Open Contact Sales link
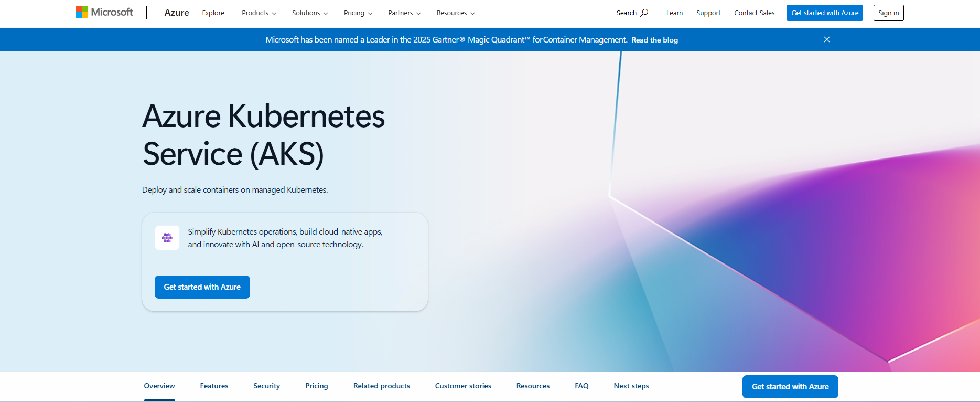Screen dimensions: 980x402 click(x=754, y=13)
